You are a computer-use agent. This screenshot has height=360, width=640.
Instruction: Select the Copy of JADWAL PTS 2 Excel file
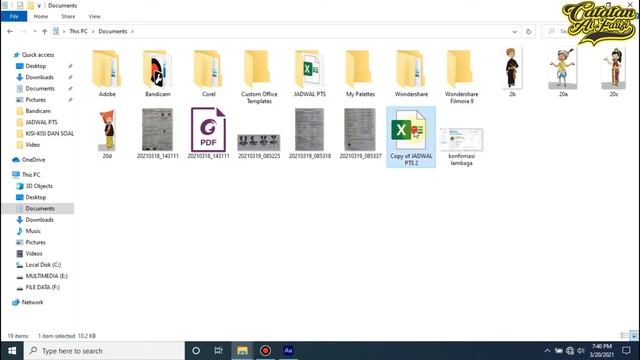pyautogui.click(x=411, y=137)
